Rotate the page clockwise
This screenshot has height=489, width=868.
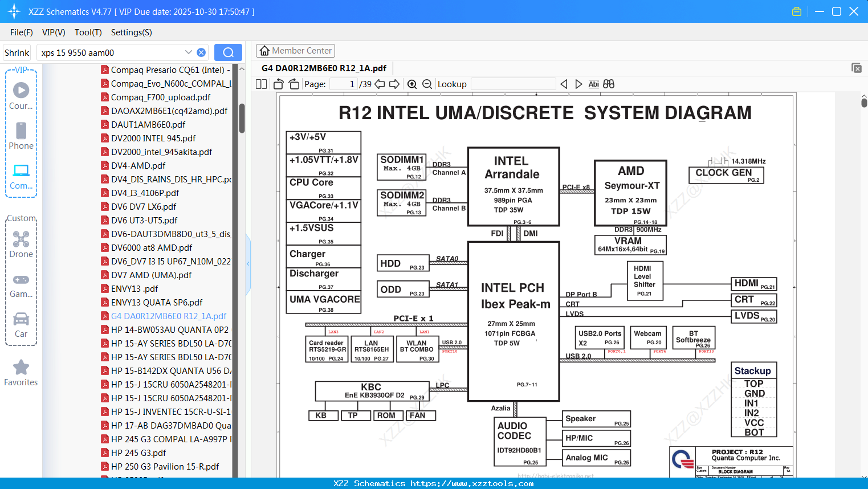pyautogui.click(x=294, y=84)
